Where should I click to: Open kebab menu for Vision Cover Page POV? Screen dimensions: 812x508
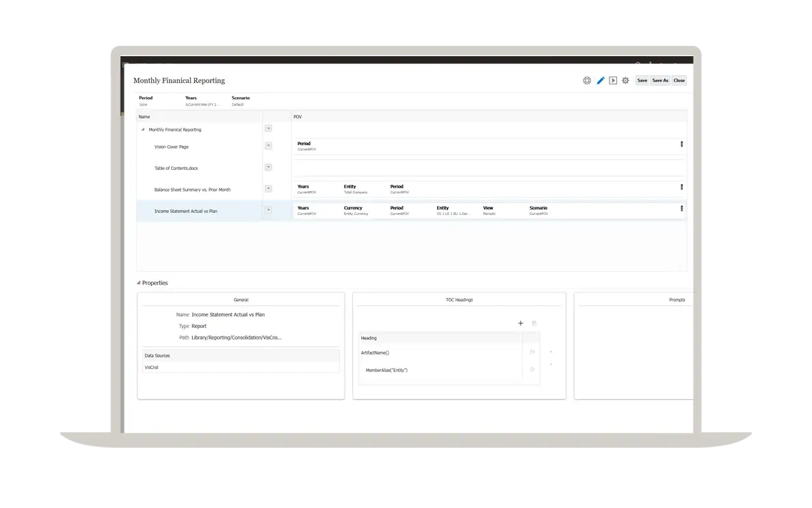(x=681, y=144)
